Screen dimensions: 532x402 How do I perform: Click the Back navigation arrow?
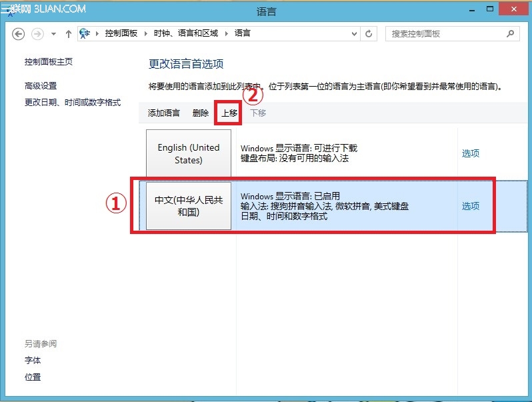pyautogui.click(x=18, y=34)
